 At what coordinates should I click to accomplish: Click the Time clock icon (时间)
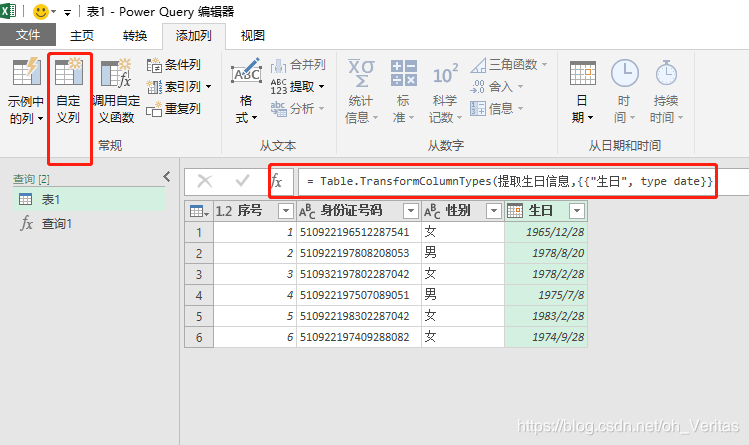tap(624, 74)
